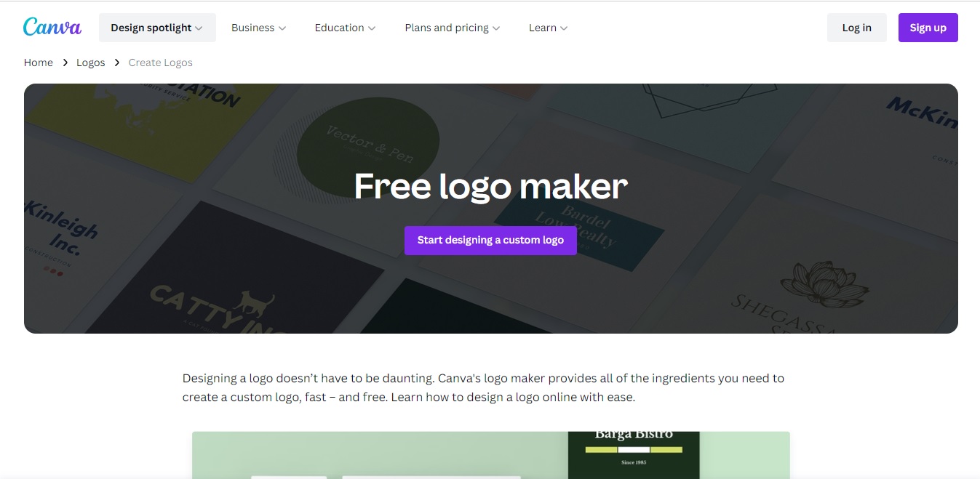Open the Logos breadcrumb link
Viewport: 980px width, 479px height.
(91, 63)
